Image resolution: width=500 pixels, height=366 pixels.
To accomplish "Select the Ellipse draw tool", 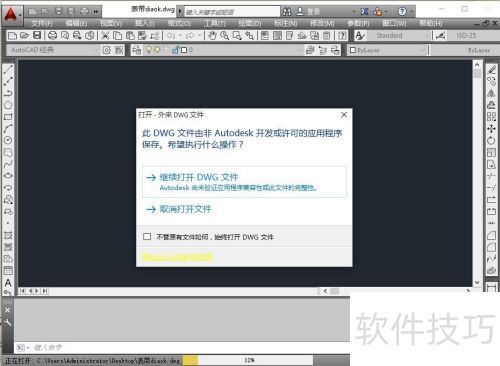I will (x=8, y=175).
